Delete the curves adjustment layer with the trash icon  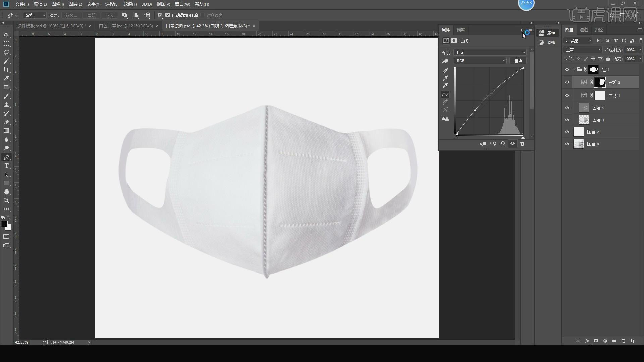pos(522,144)
